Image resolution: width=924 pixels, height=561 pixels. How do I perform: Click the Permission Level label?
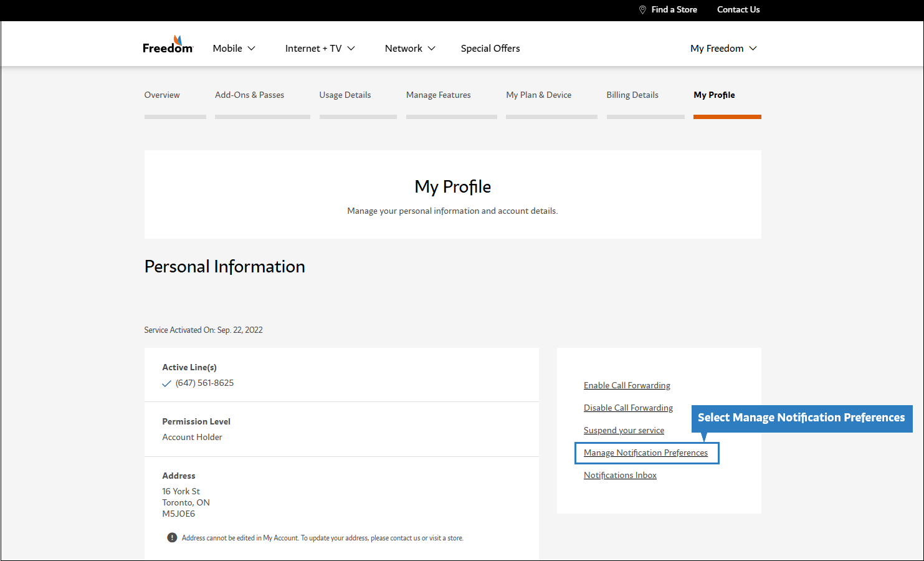[x=196, y=421]
